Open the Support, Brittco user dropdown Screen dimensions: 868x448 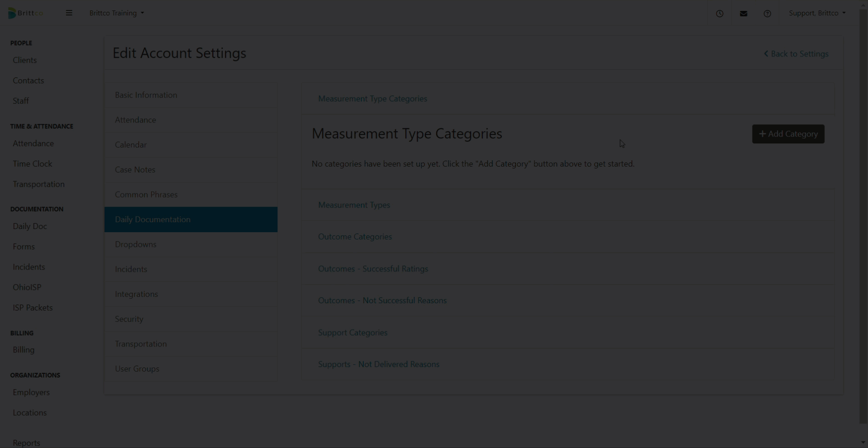(x=817, y=13)
